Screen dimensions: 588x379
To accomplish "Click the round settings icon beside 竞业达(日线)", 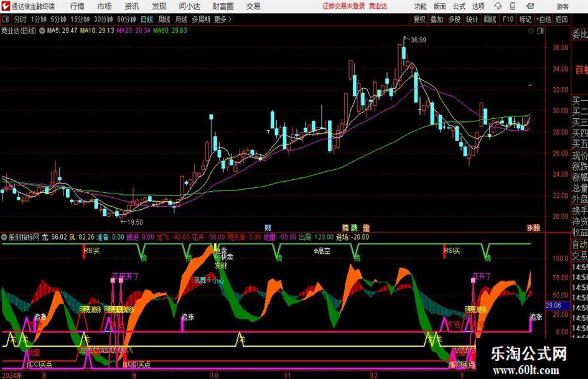I will [42, 30].
